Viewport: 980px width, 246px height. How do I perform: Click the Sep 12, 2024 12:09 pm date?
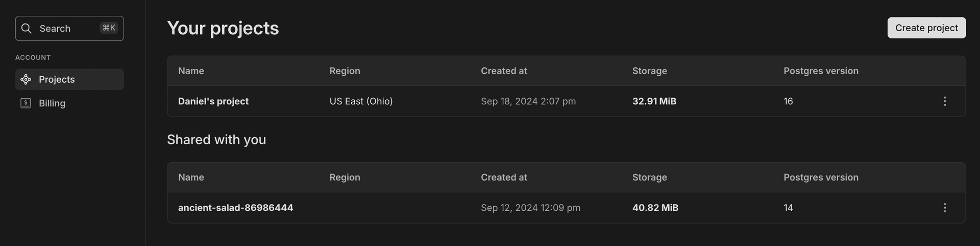point(530,208)
